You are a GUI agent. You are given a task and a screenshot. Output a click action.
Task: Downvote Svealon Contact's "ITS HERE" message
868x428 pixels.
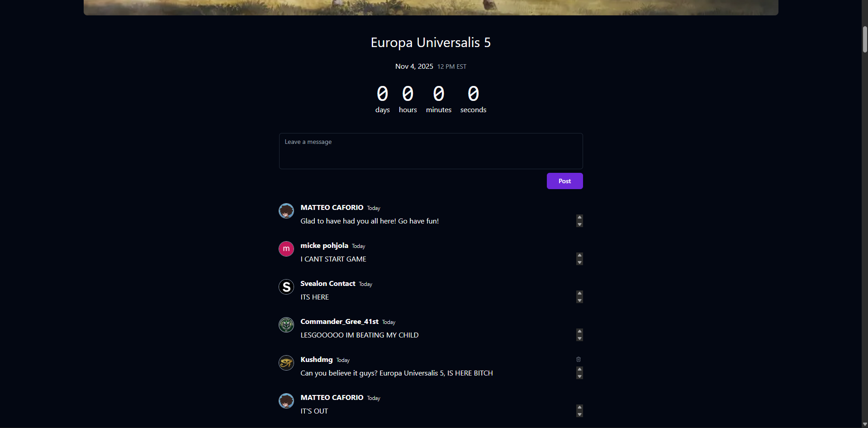point(579,300)
